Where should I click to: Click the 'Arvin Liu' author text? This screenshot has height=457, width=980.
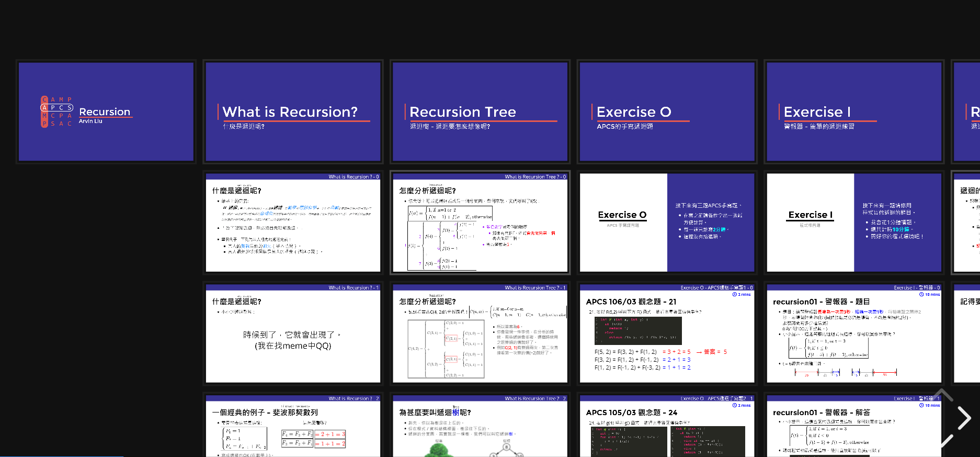[90, 121]
